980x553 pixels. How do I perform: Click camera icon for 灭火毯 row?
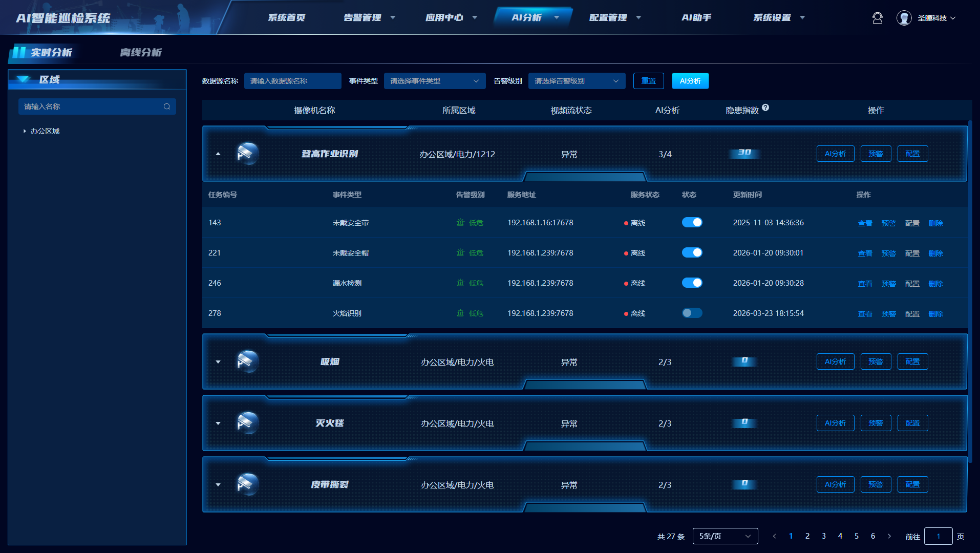pos(248,423)
